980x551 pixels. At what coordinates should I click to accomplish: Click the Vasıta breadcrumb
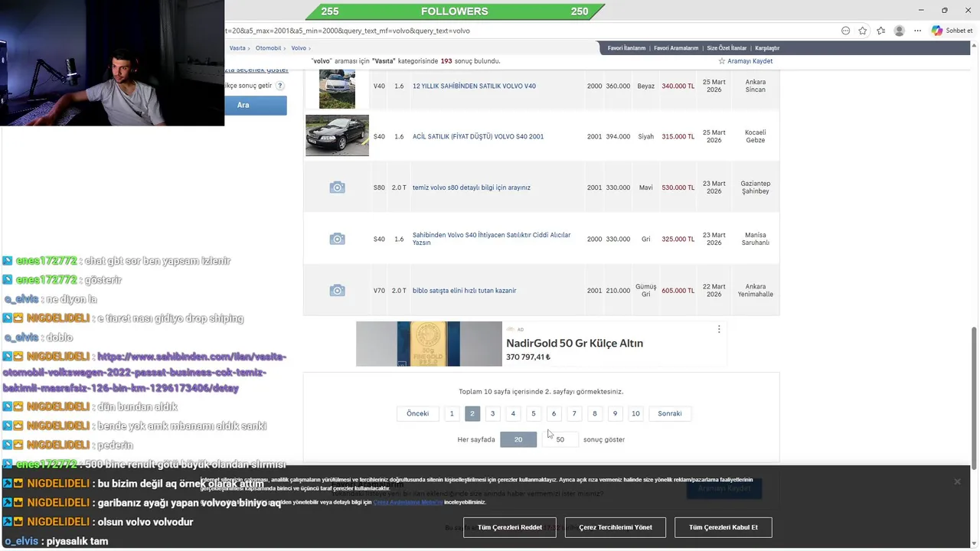(237, 48)
